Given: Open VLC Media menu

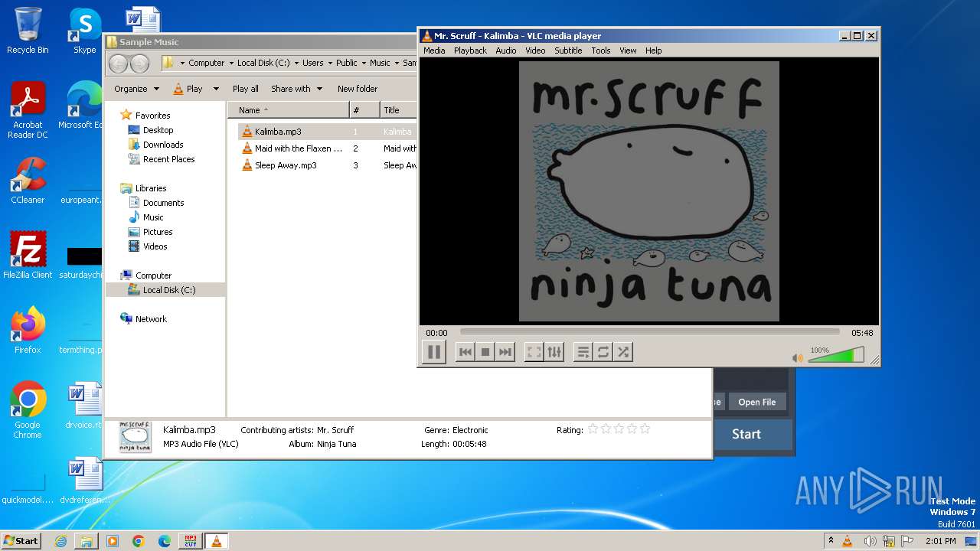Looking at the screenshot, I should tap(434, 51).
